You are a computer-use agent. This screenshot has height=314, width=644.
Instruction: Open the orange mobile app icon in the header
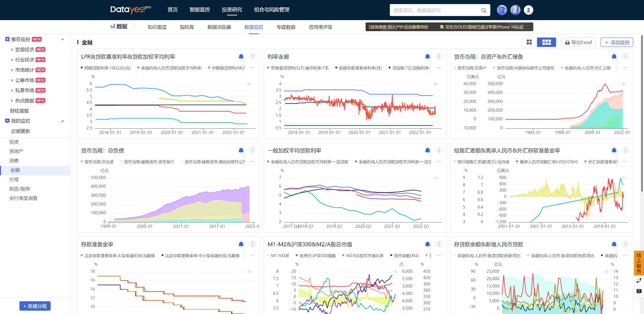point(515,10)
